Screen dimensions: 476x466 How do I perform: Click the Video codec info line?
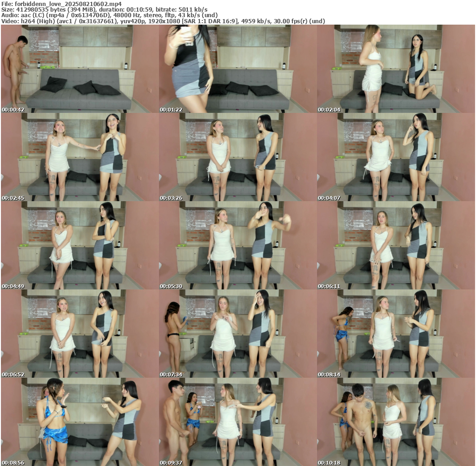[x=163, y=21]
